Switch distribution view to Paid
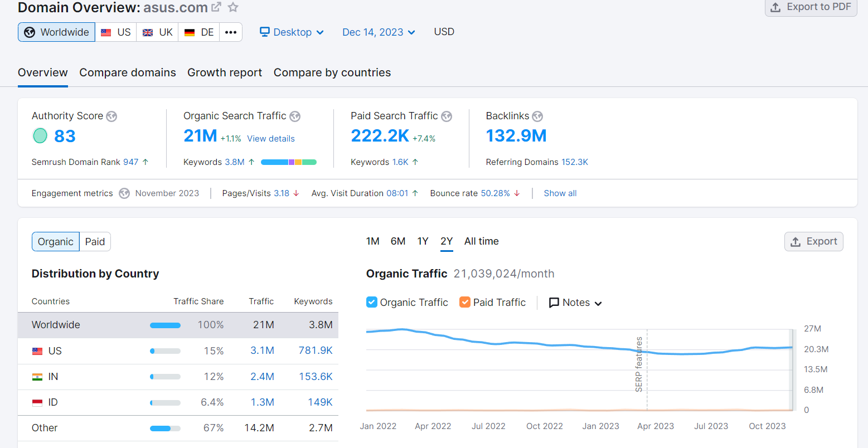The image size is (868, 448). coord(95,242)
